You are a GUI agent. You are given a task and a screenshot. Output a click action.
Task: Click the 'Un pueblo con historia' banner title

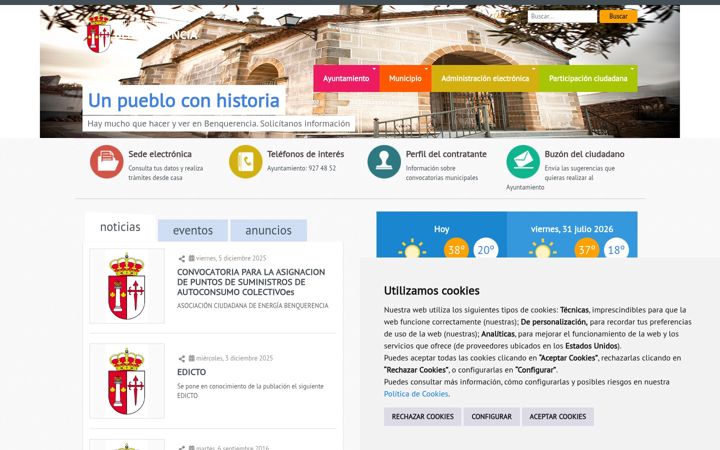184,101
